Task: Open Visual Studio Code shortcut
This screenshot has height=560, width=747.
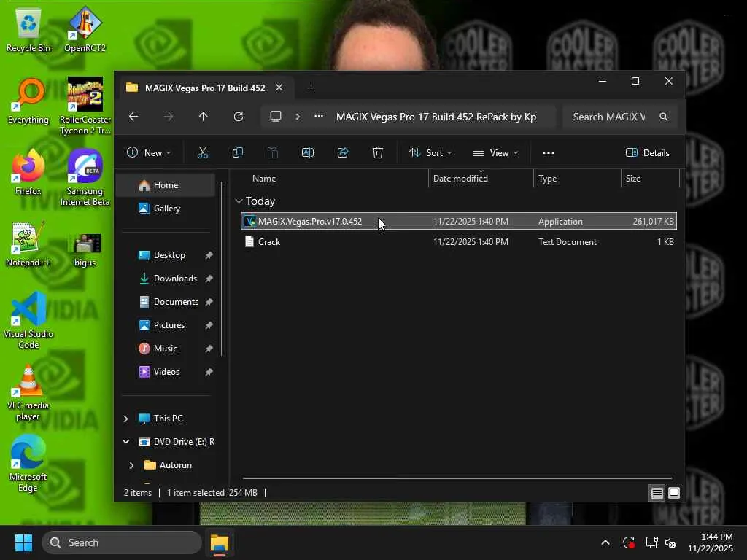Action: (28, 320)
